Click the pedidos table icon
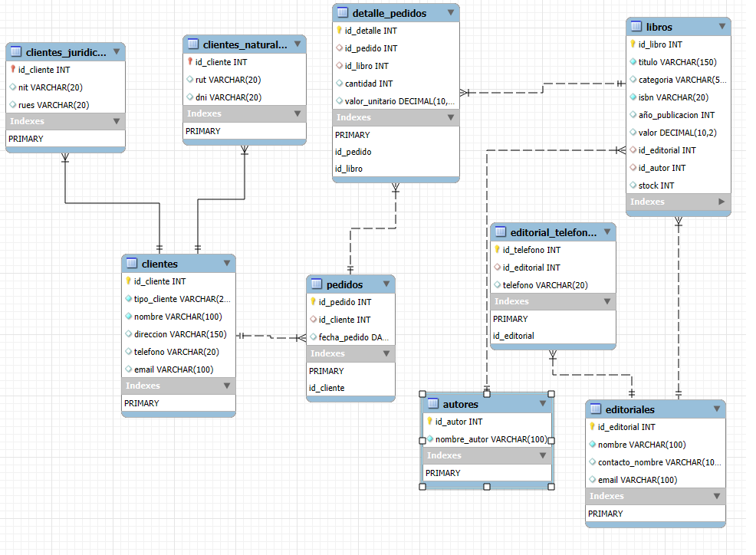The height and width of the screenshot is (555, 756). coord(317,284)
